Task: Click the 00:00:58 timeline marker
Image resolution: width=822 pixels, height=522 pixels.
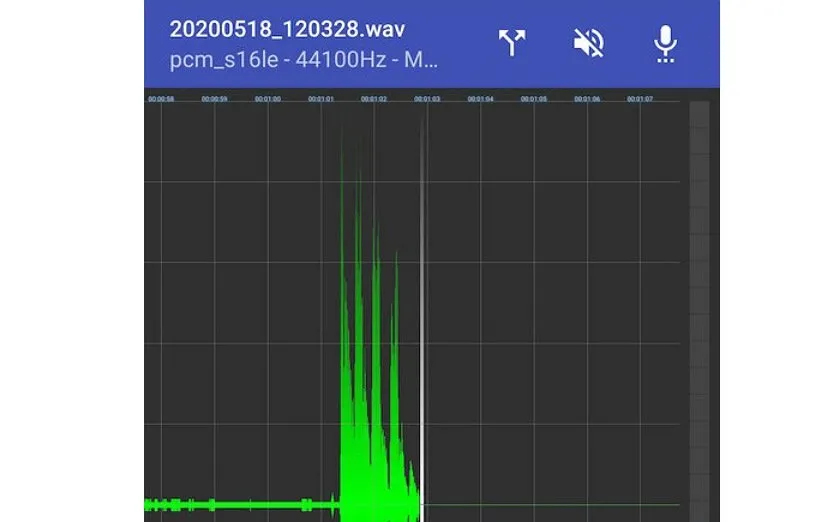Action: tap(161, 99)
